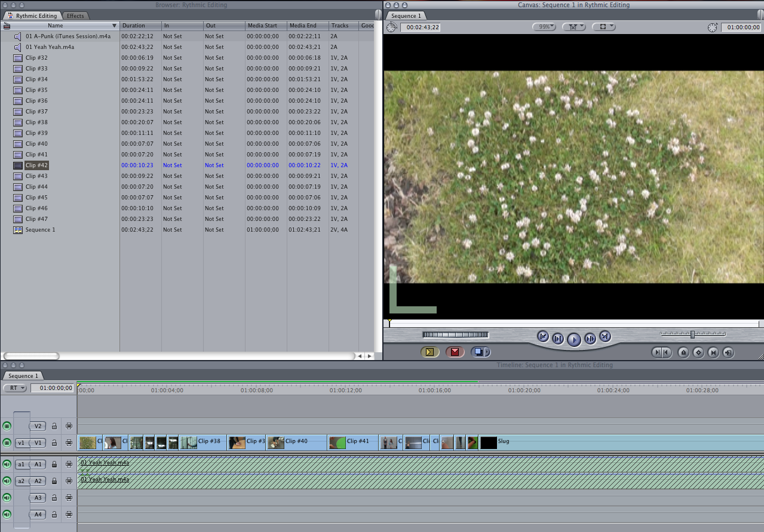Click the Overwrite edit icon in the Canvas
The width and height of the screenshot is (764, 532).
[x=454, y=352]
